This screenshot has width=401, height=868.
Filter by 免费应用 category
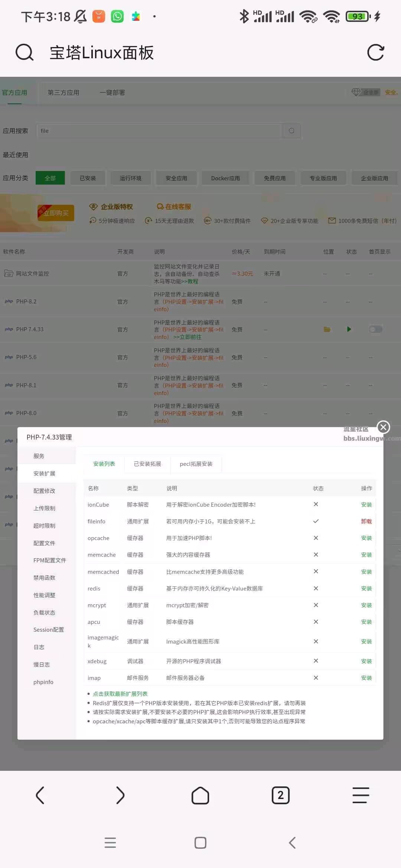point(275,178)
